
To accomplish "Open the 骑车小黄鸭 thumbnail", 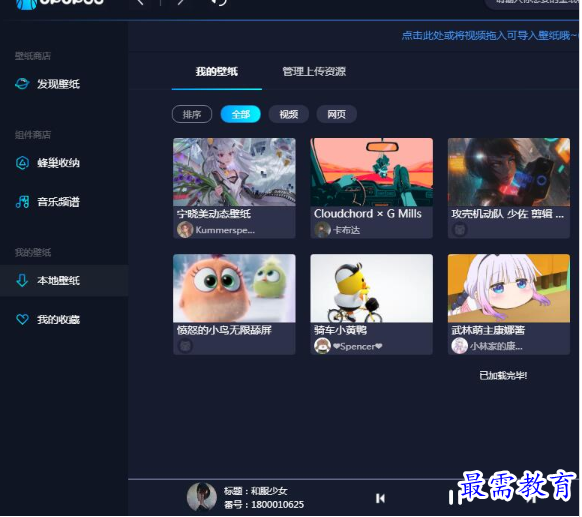I will (372, 289).
